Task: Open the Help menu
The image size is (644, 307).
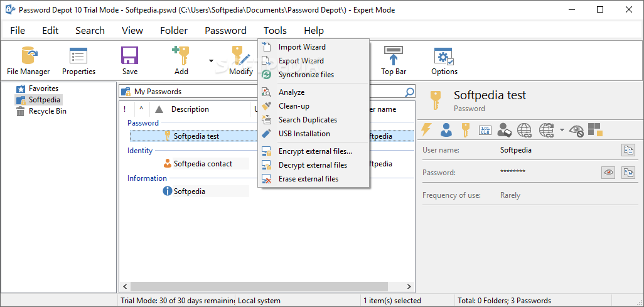Action: (x=314, y=30)
